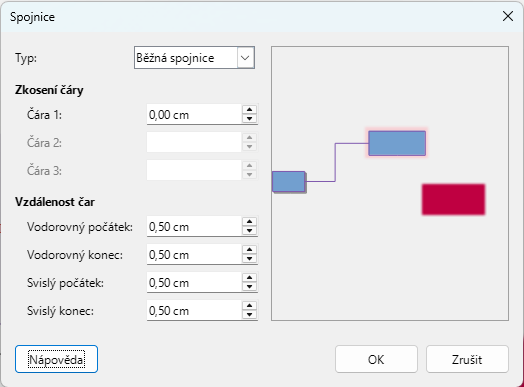The image size is (524, 387).
Task: Click the red rectangle in preview
Action: (x=453, y=199)
